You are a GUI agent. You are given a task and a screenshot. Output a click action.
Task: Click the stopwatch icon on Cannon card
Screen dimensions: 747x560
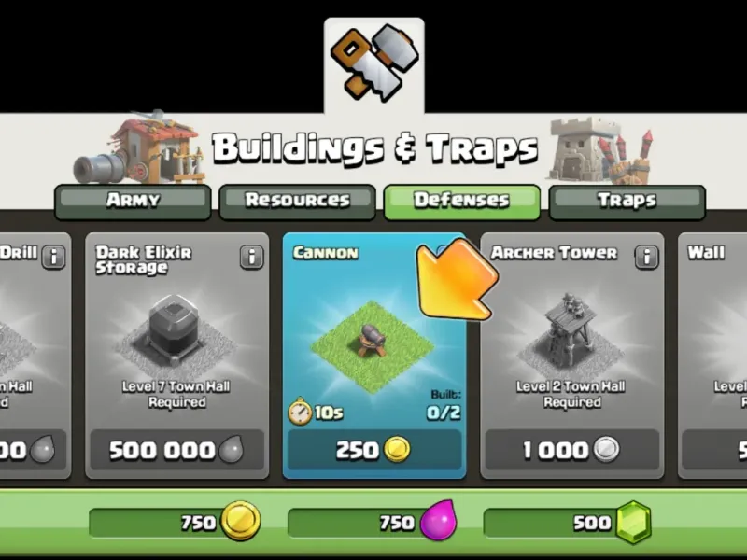(x=300, y=411)
